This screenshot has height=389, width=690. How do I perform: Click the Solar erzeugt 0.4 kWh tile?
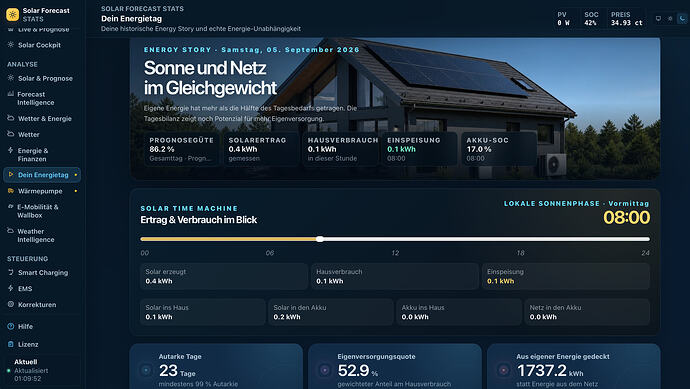click(x=224, y=276)
